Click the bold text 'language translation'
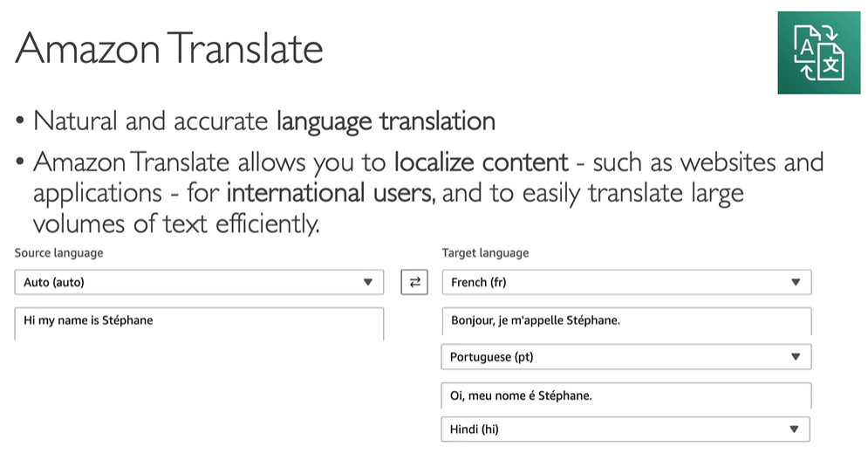The image size is (868, 454). [x=386, y=121]
